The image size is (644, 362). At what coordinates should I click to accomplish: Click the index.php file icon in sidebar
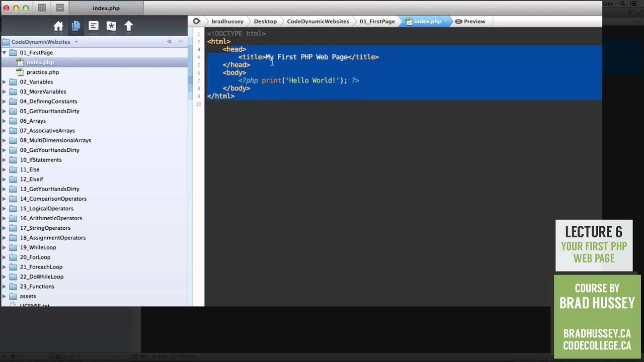20,62
